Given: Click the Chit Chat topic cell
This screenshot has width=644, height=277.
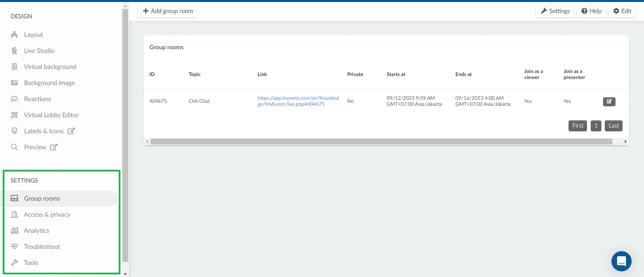Looking at the screenshot, I should click(199, 101).
